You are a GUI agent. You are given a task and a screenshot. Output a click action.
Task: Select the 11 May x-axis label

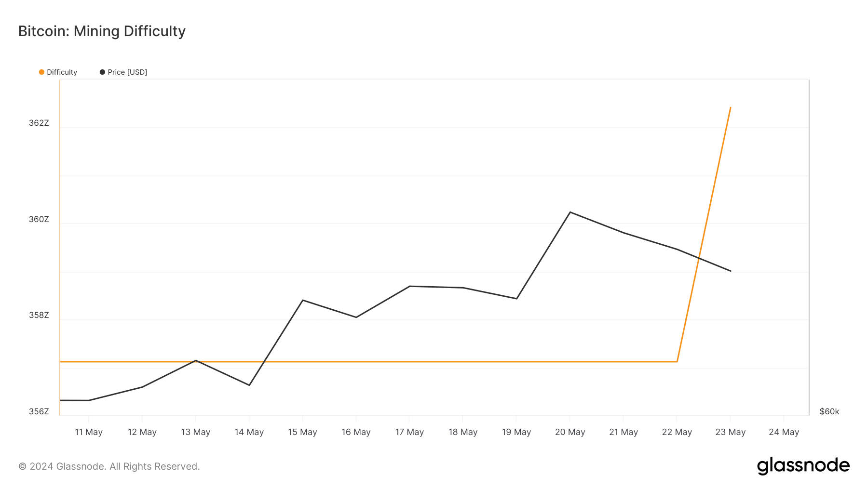pos(89,432)
